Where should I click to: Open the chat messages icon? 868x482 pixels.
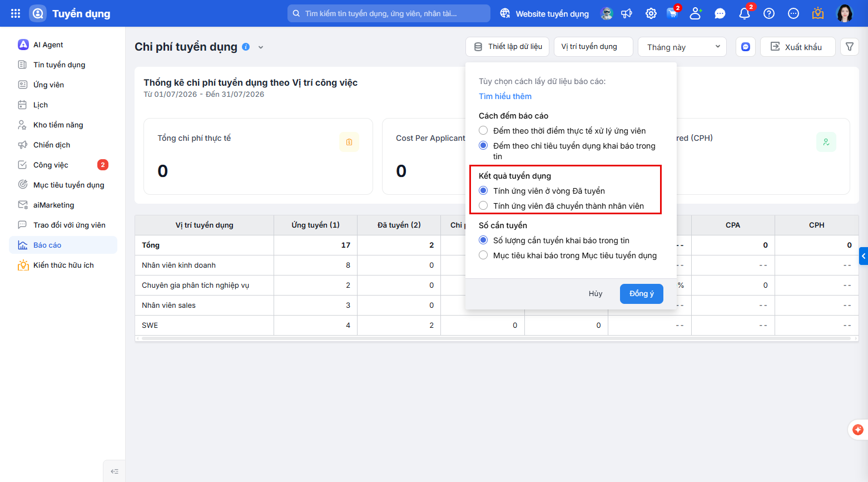coord(720,13)
